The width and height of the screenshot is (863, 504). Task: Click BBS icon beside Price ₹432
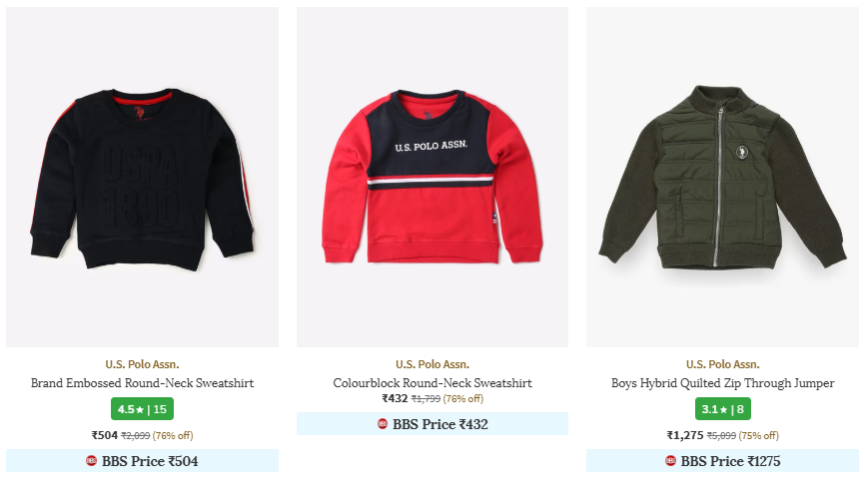(382, 424)
